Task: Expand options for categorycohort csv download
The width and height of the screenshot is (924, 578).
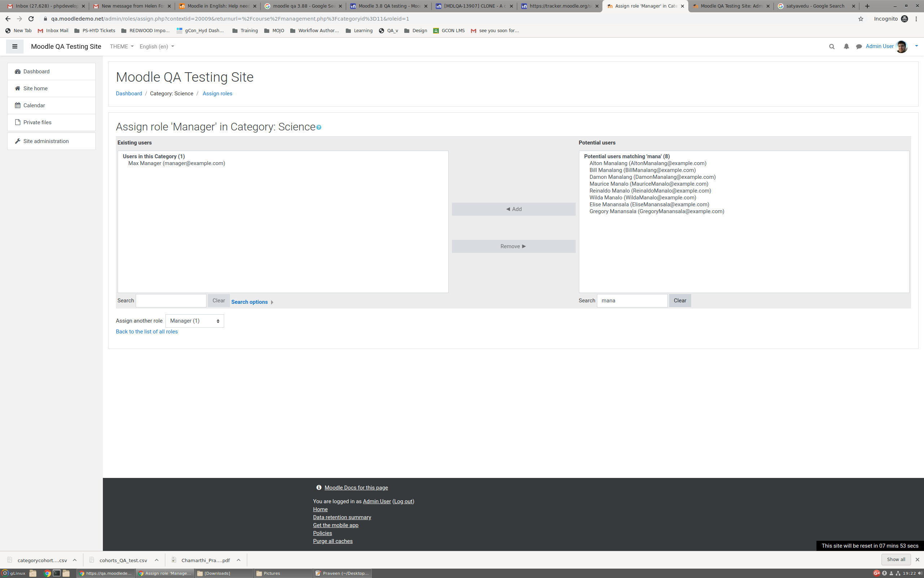Action: pyautogui.click(x=74, y=560)
